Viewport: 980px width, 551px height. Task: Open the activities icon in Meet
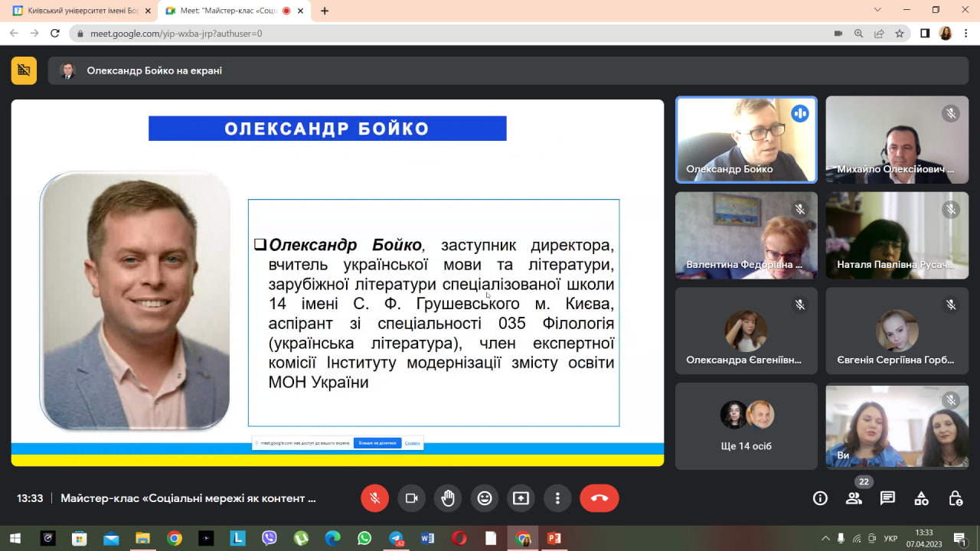tap(922, 498)
